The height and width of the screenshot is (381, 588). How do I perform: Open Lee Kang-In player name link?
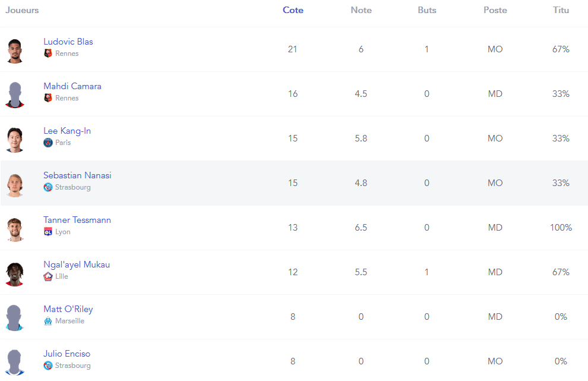click(x=67, y=131)
